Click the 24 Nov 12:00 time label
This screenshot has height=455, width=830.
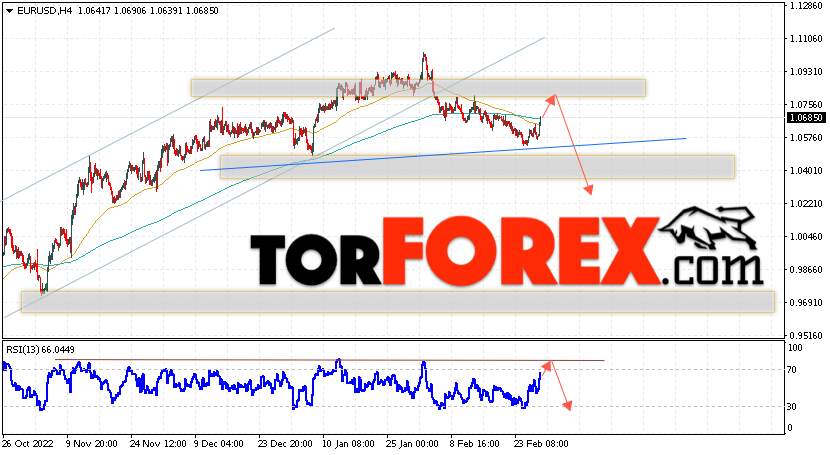pyautogui.click(x=158, y=443)
